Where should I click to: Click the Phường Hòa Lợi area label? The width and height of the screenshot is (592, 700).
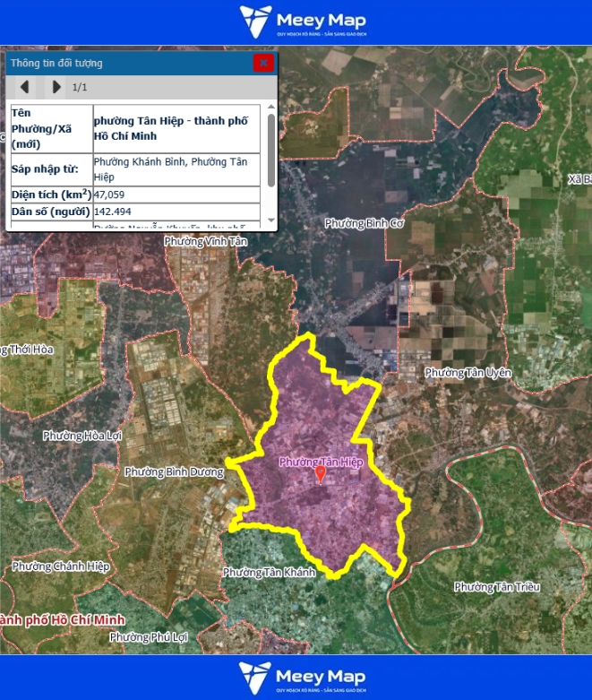pyautogui.click(x=81, y=436)
